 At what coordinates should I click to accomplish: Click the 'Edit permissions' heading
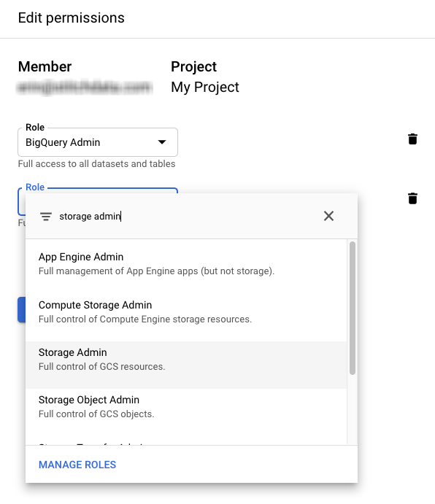(71, 18)
